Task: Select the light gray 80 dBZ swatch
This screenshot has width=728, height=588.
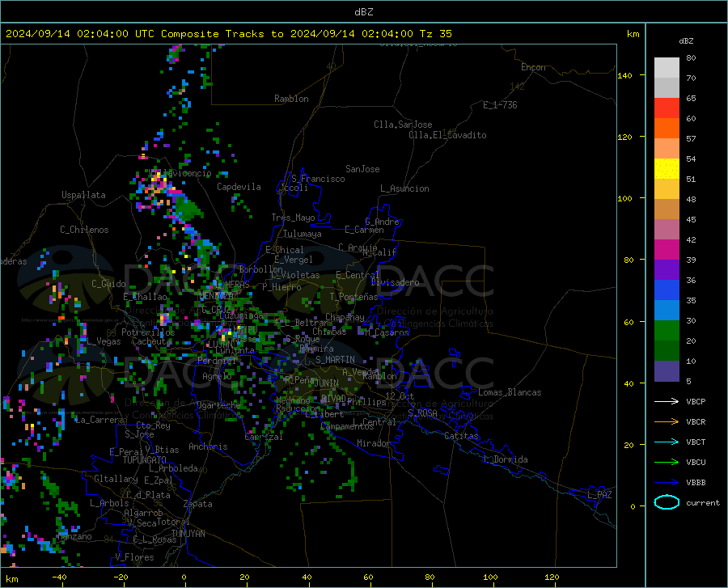Action: point(667,68)
